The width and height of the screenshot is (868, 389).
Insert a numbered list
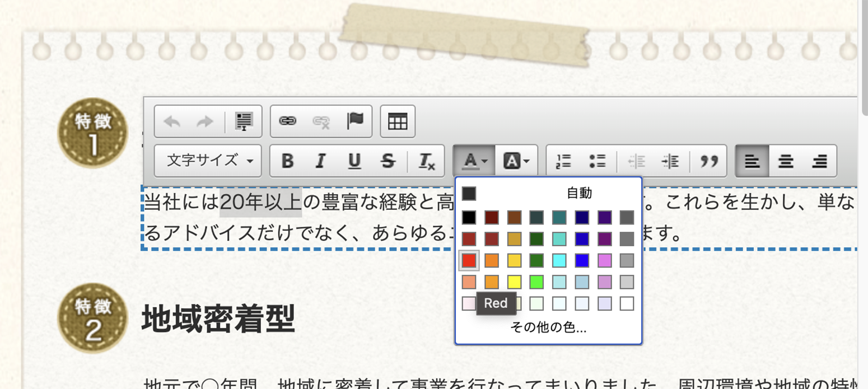[x=563, y=161]
